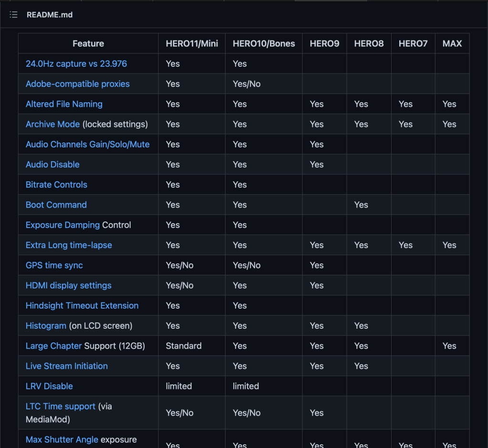The image size is (488, 448).
Task: Click the Audio Disable link
Action: [x=52, y=165]
